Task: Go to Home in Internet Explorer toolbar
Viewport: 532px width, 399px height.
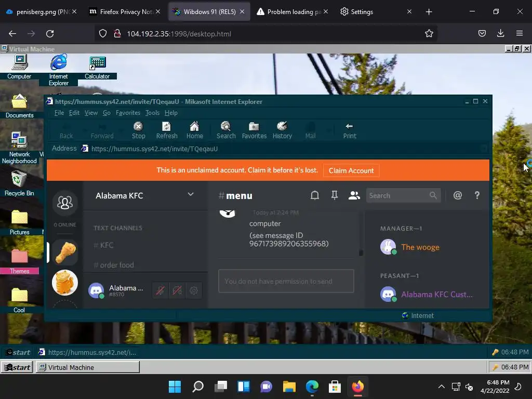Action: (x=194, y=130)
